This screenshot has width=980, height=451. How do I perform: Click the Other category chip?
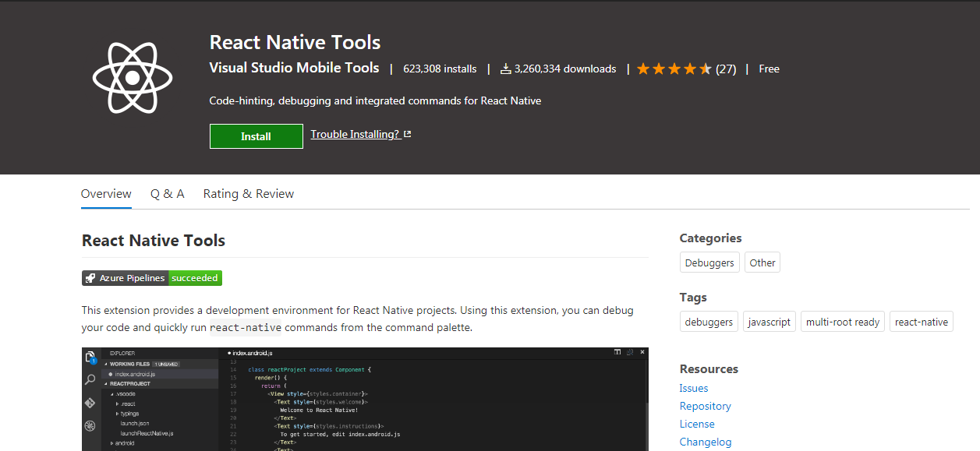[762, 262]
